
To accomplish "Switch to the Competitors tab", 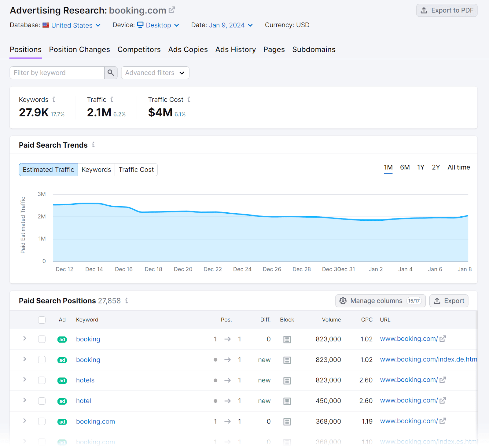I will (x=139, y=50).
